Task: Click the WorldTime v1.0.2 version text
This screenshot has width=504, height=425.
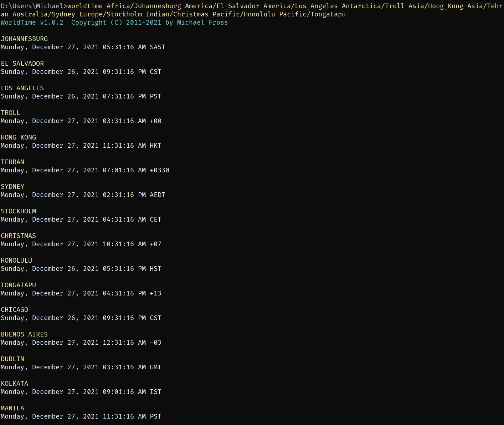Action: tap(32, 22)
